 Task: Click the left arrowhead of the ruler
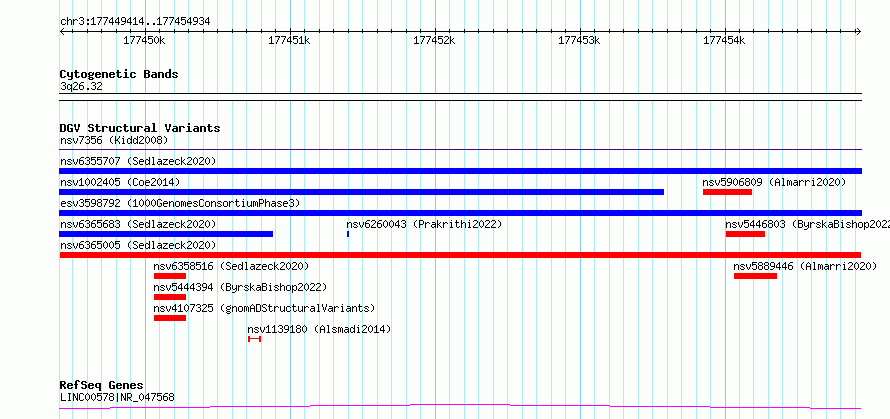point(62,31)
